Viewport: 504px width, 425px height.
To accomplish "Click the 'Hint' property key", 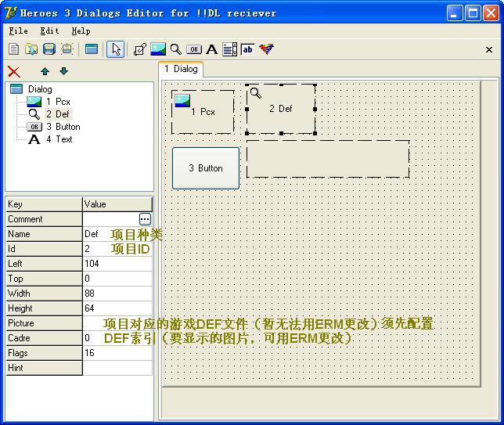I will (44, 368).
